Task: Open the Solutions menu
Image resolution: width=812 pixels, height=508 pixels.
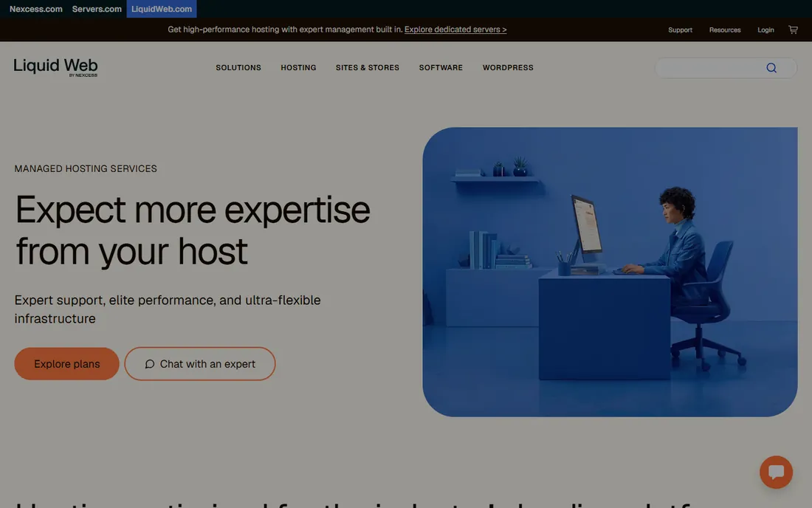Action: point(238,68)
